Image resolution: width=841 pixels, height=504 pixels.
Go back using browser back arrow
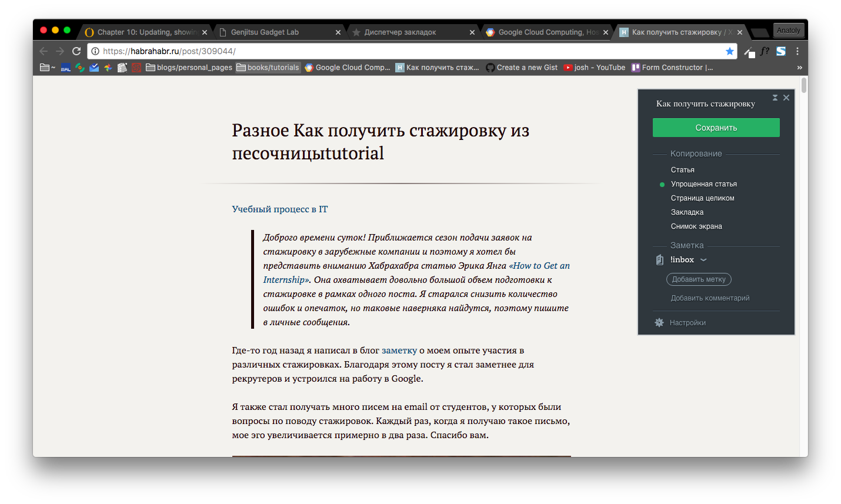click(44, 51)
